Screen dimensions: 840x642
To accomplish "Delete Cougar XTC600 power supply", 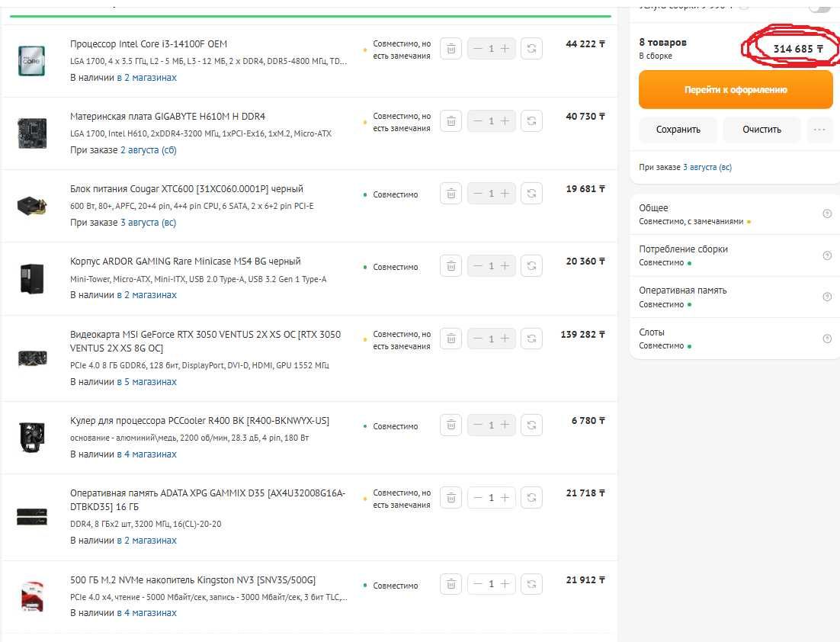I will 451,194.
